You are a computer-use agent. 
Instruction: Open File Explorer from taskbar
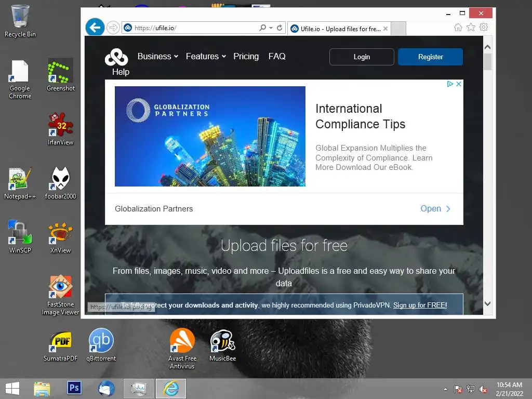point(42,389)
